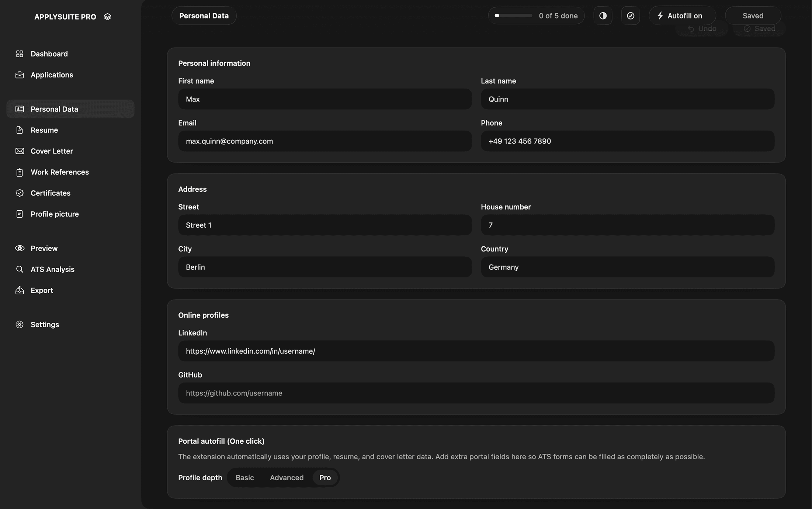Image resolution: width=812 pixels, height=509 pixels.
Task: Choose the Pro profile depth option
Action: click(325, 478)
